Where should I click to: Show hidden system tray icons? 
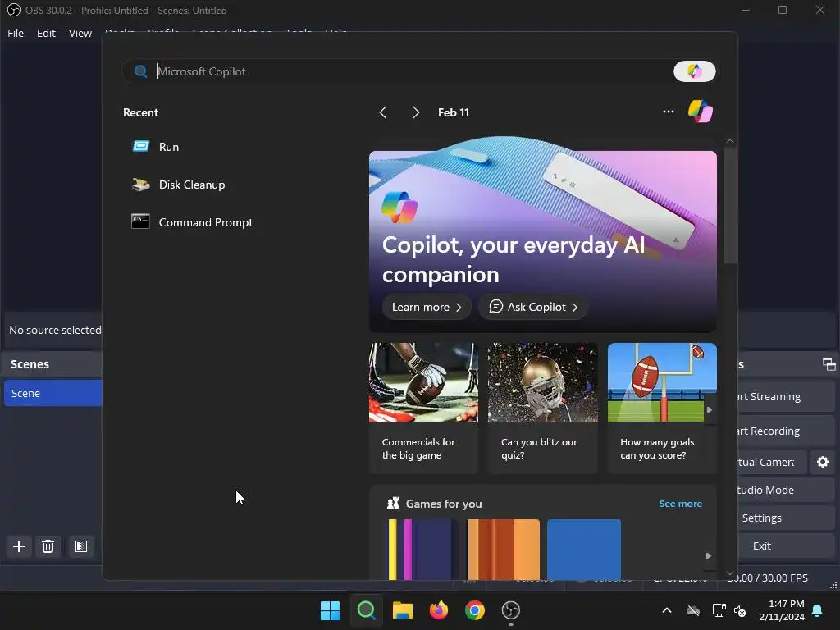tap(666, 610)
